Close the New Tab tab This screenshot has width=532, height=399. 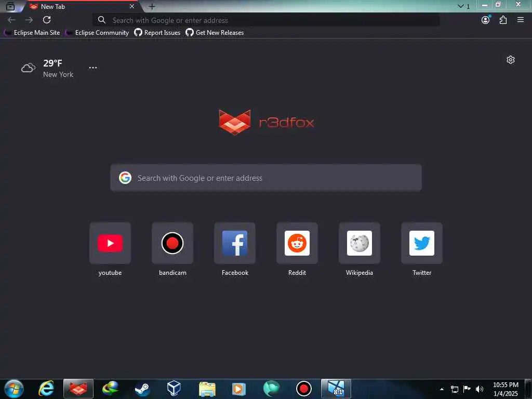(132, 6)
